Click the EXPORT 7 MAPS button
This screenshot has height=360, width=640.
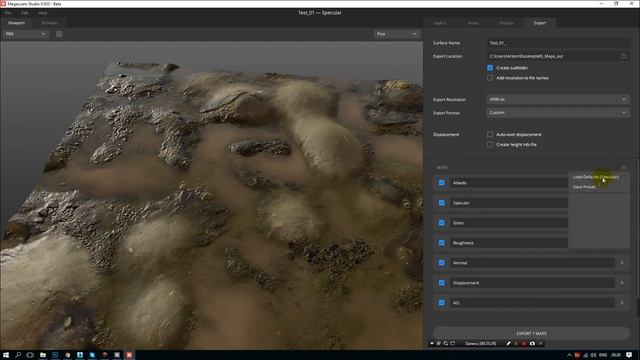pos(531,333)
